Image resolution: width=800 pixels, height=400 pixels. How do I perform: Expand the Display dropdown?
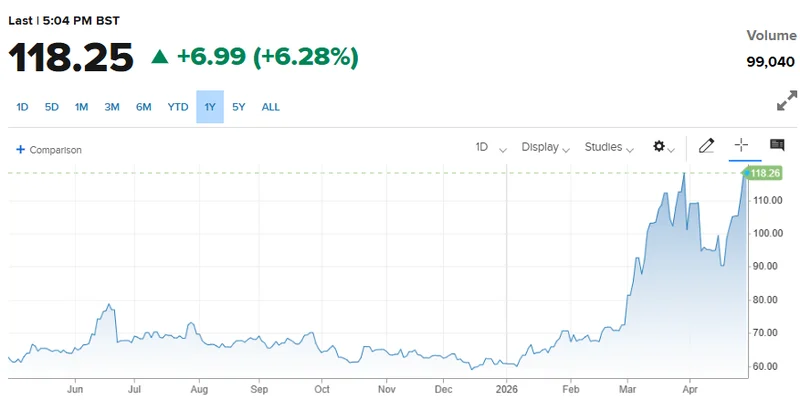(x=545, y=147)
